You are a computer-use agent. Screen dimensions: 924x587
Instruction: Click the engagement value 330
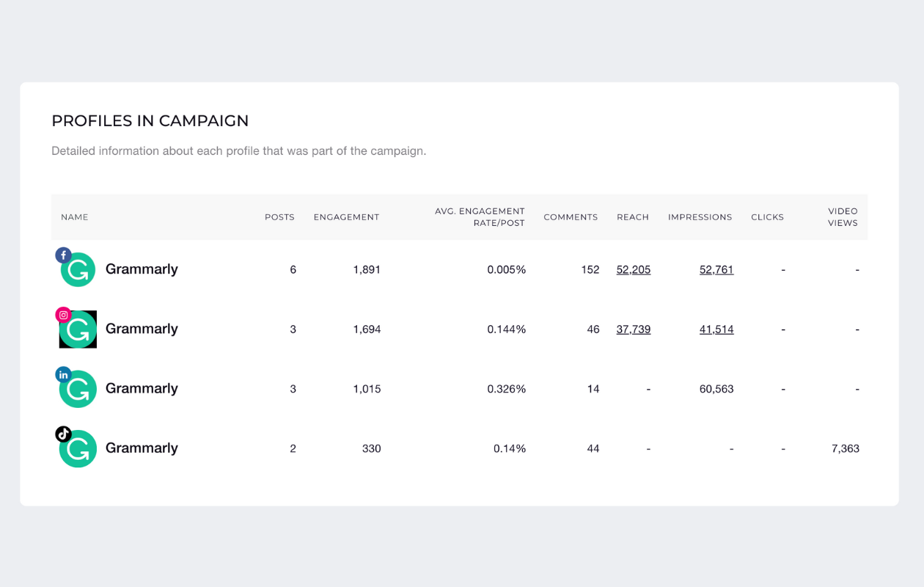pyautogui.click(x=372, y=448)
